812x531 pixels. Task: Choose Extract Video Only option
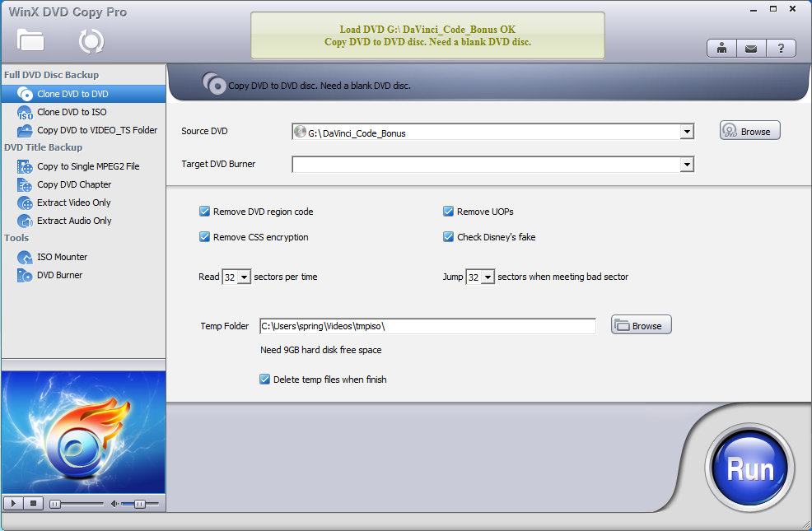coord(83,203)
